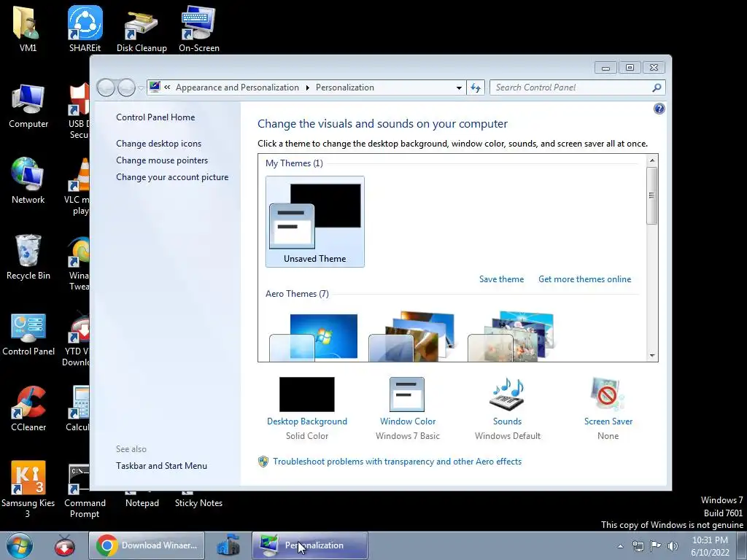Select the VLC media player shortcut
Image resolution: width=747 pixels, height=560 pixels.
[79, 186]
